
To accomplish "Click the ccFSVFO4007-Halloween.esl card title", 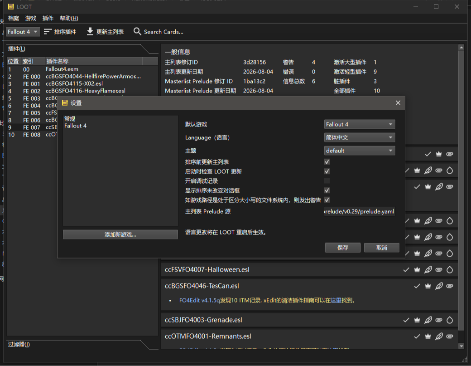I will [x=207, y=270].
